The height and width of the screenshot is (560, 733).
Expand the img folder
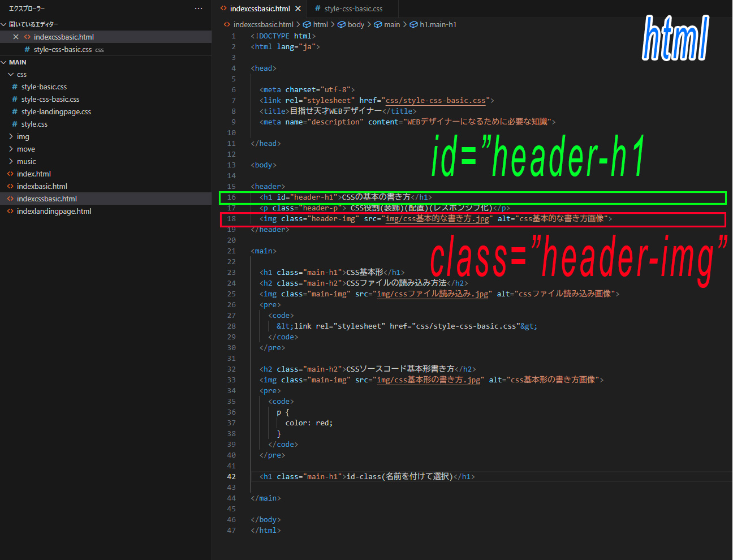click(11, 136)
